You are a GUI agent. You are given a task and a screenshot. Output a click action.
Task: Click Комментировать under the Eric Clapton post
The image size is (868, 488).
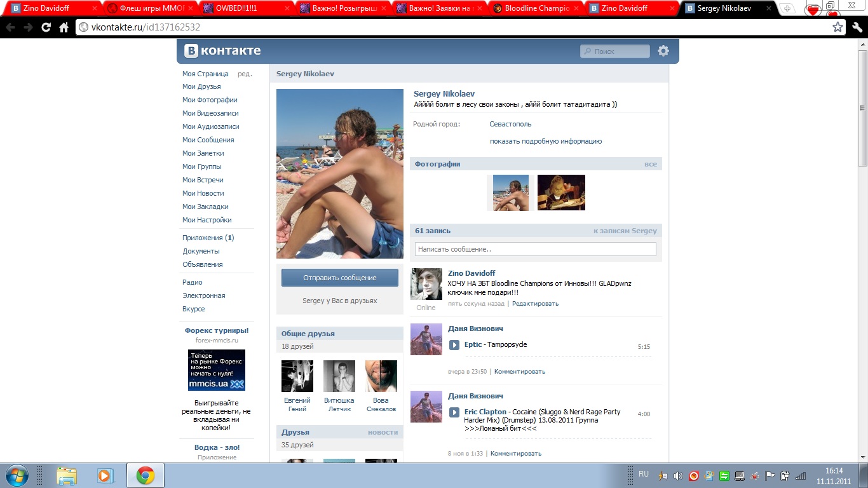click(x=516, y=454)
